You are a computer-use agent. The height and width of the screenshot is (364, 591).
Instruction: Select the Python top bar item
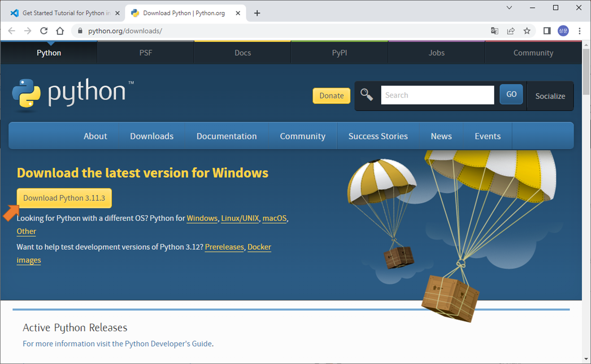[49, 53]
